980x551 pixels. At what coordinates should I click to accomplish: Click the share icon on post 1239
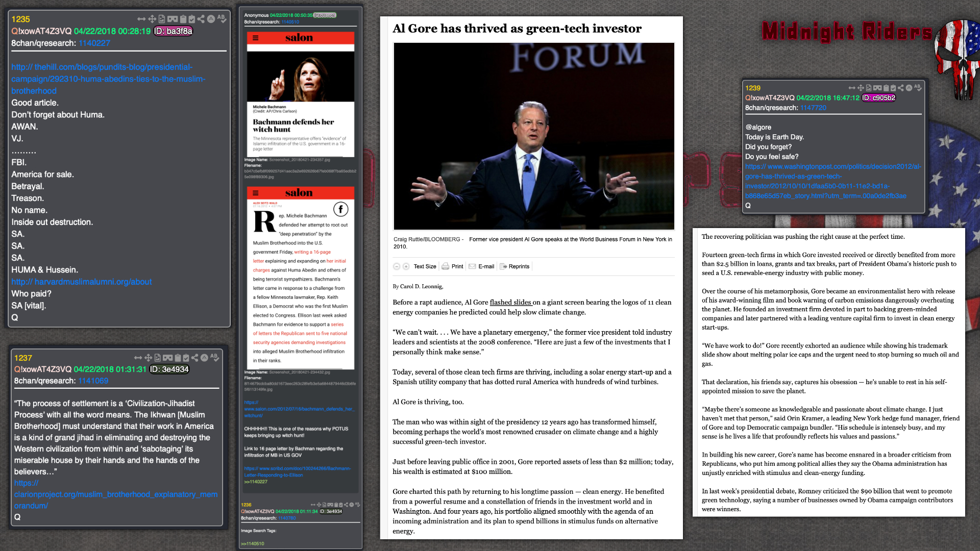pyautogui.click(x=901, y=88)
